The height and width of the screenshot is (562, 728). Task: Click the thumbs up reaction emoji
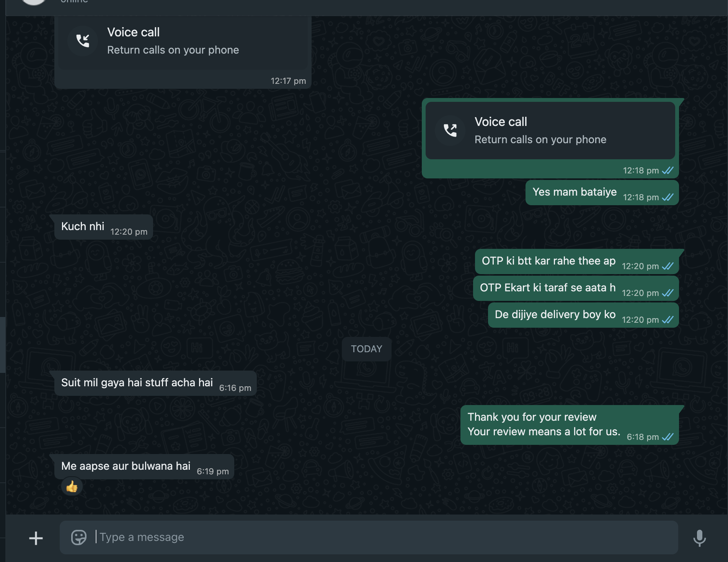tap(72, 487)
